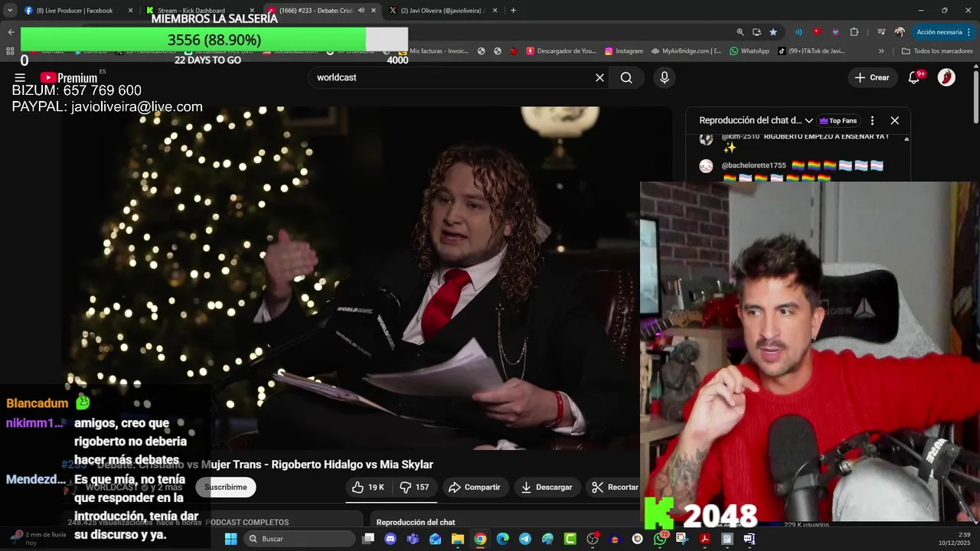Open Microsoft Edge from the taskbar
This screenshot has height=551, width=980.
coord(502,539)
